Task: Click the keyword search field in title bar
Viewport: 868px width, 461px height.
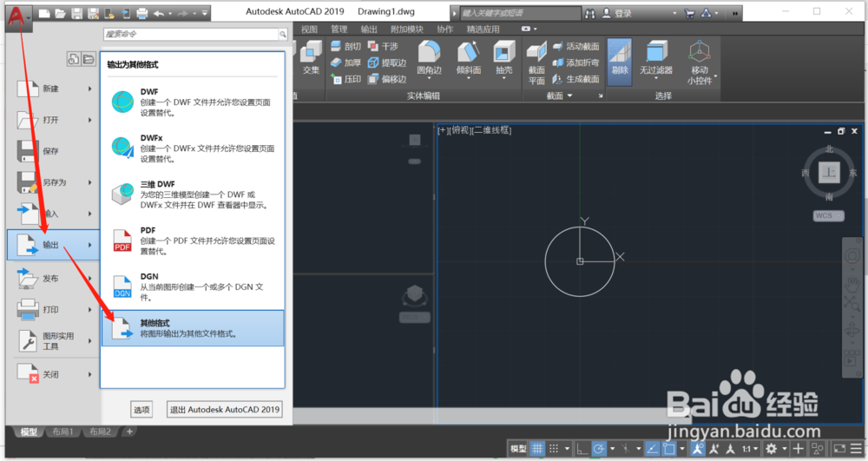Action: [x=520, y=13]
